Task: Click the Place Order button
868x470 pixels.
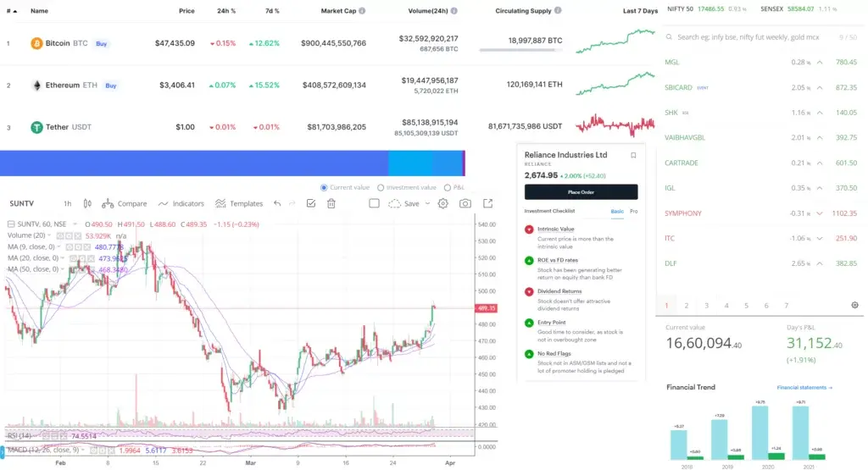Action: tap(581, 192)
